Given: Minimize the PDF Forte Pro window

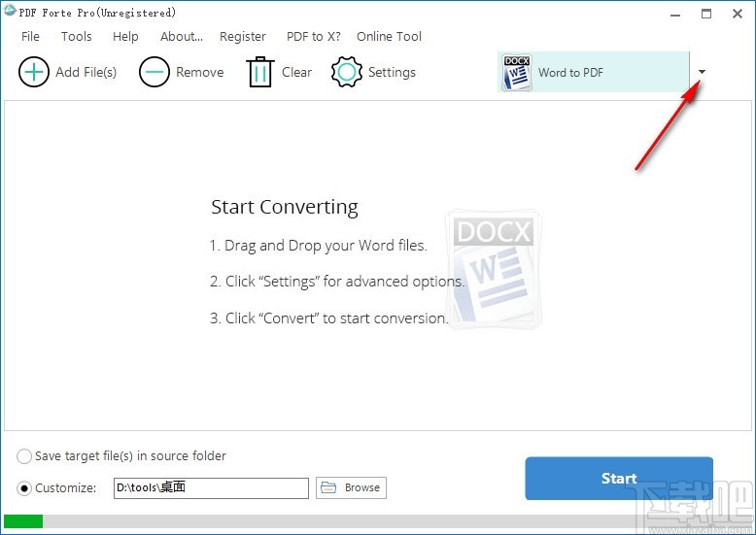Looking at the screenshot, I should [x=675, y=14].
